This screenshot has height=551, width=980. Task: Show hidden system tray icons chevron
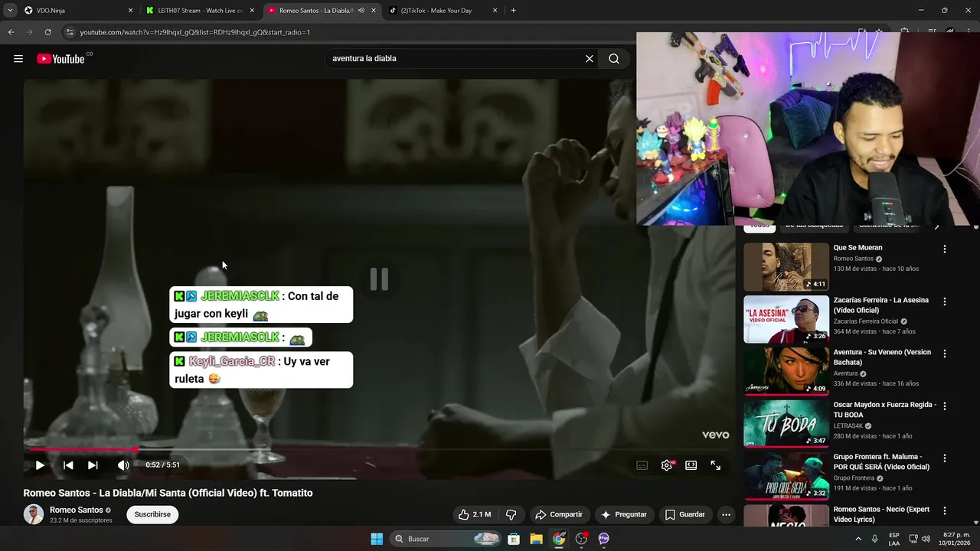click(x=858, y=539)
